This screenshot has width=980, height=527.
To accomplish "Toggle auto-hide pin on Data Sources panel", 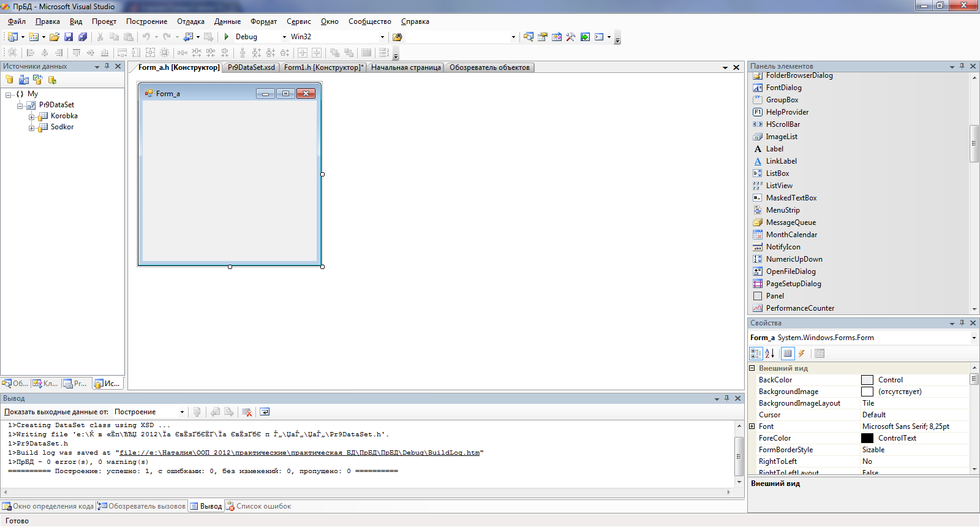I will click(x=107, y=66).
